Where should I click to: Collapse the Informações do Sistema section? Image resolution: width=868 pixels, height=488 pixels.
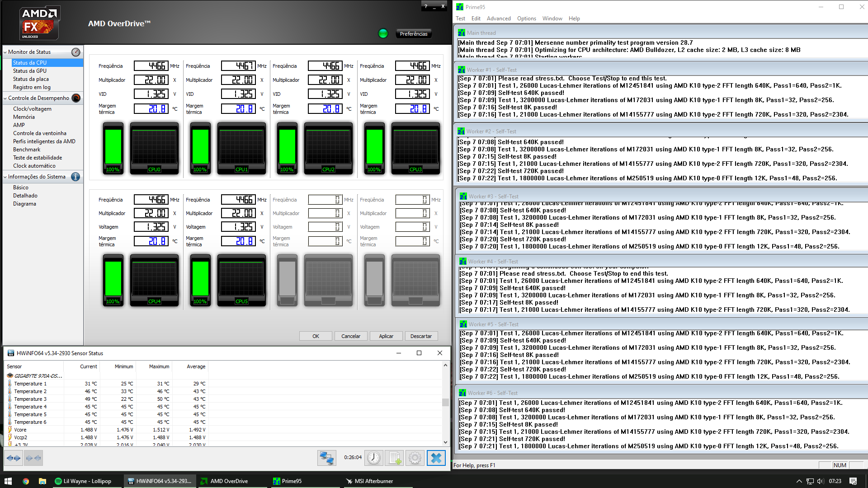tap(5, 177)
